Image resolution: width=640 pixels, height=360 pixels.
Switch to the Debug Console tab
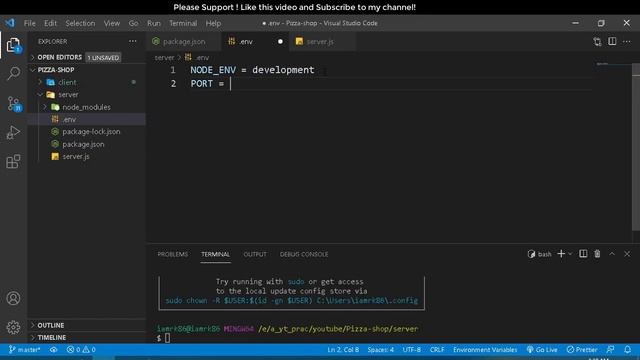click(x=304, y=254)
